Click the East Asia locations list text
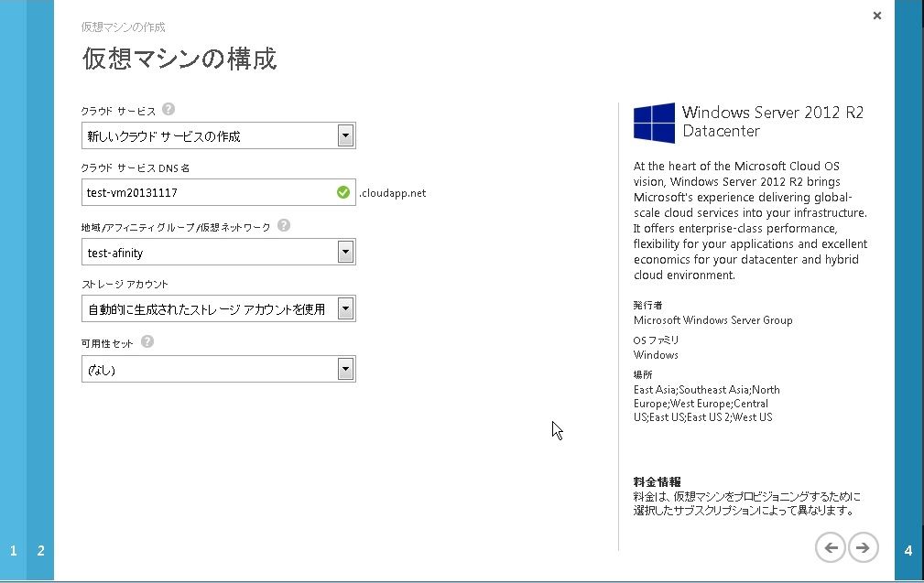 coord(707,404)
